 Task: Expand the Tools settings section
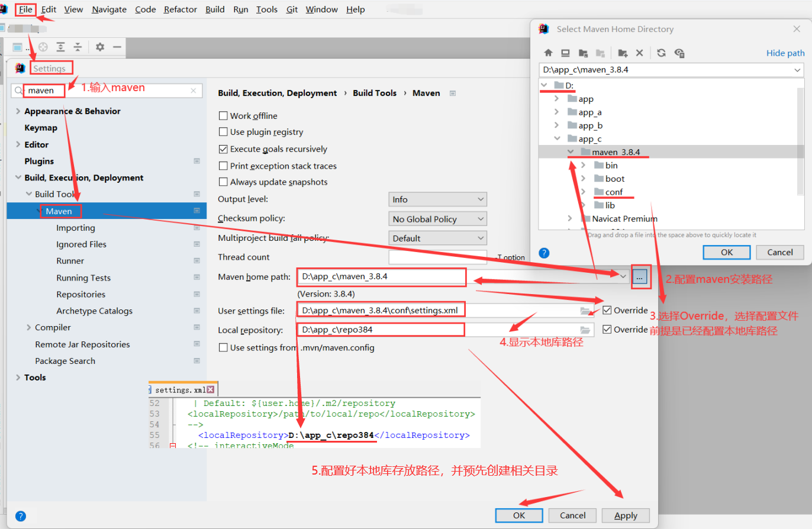(18, 378)
